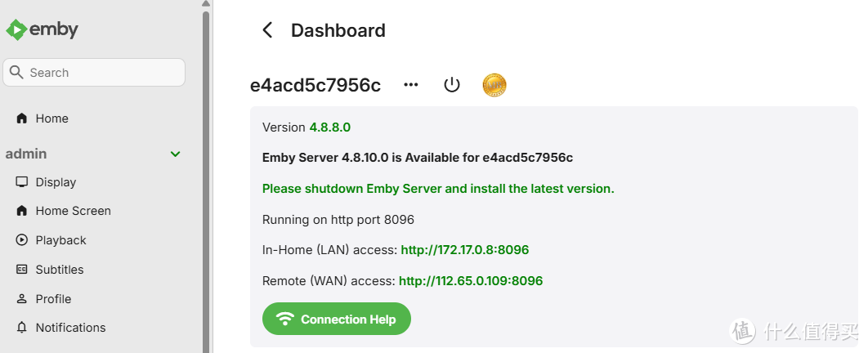The image size is (868, 353).
Task: Focus the Search input field
Action: 94,73
